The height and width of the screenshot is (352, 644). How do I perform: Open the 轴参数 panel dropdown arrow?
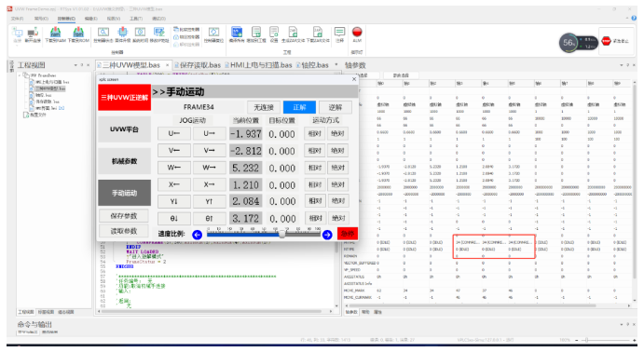pos(621,65)
